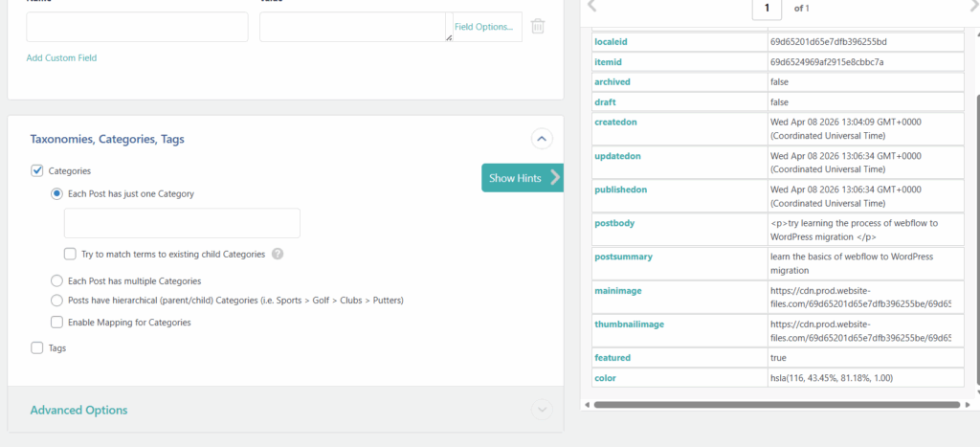
Task: Enable the Tags checkbox
Action: point(37,348)
